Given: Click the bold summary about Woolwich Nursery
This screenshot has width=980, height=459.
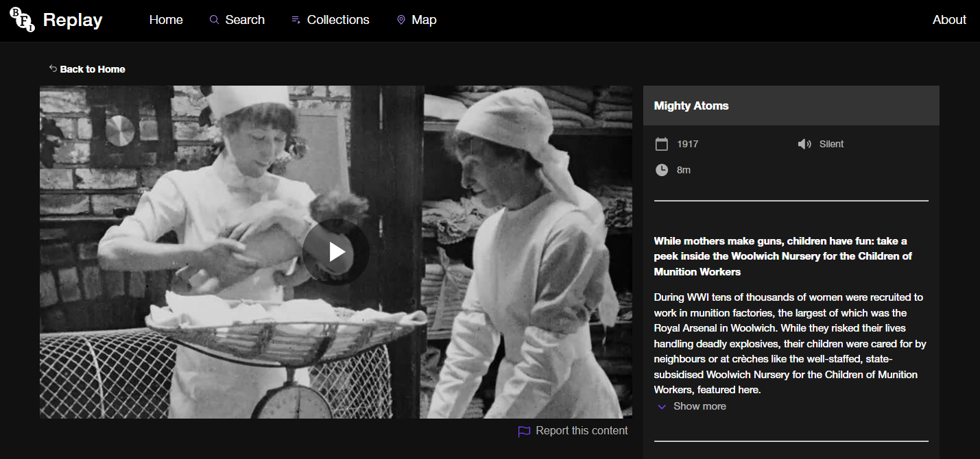Looking at the screenshot, I should click(x=783, y=256).
